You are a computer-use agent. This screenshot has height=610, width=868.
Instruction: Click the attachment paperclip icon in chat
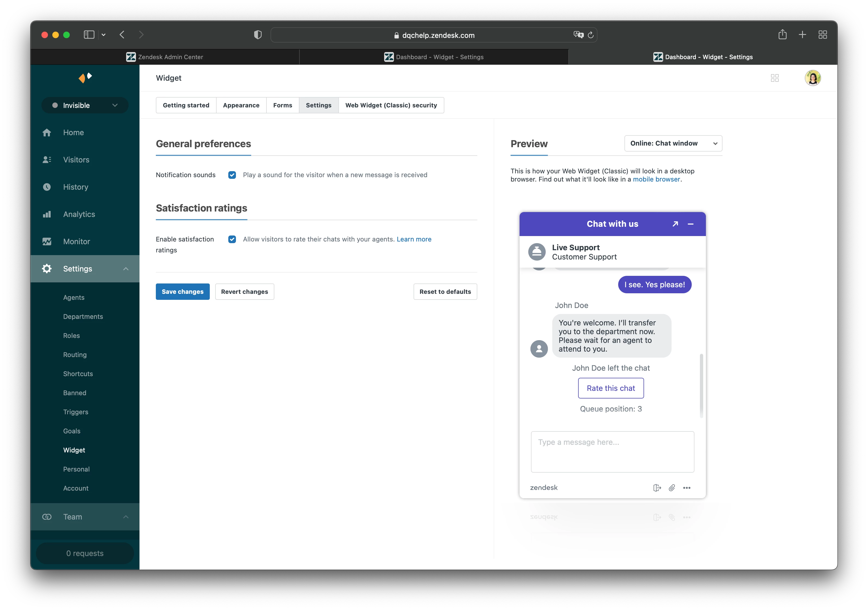672,488
